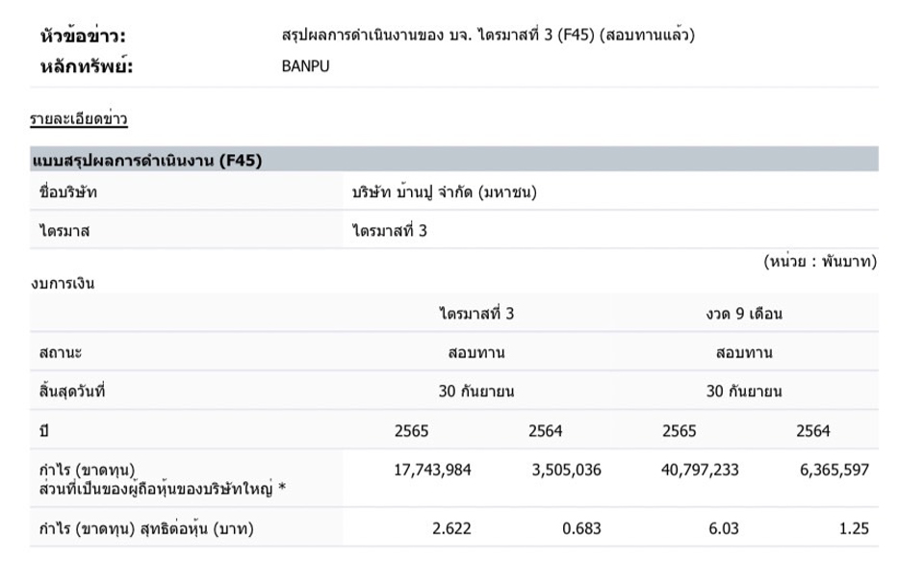Click the underlined รายละเอียดข่าว link
This screenshot has width=924, height=561.
click(79, 119)
